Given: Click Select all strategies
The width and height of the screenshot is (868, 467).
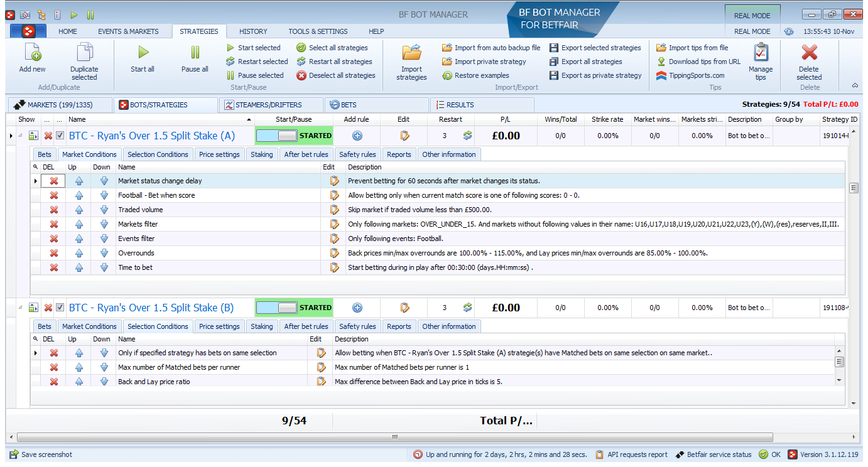Looking at the screenshot, I should [332, 48].
